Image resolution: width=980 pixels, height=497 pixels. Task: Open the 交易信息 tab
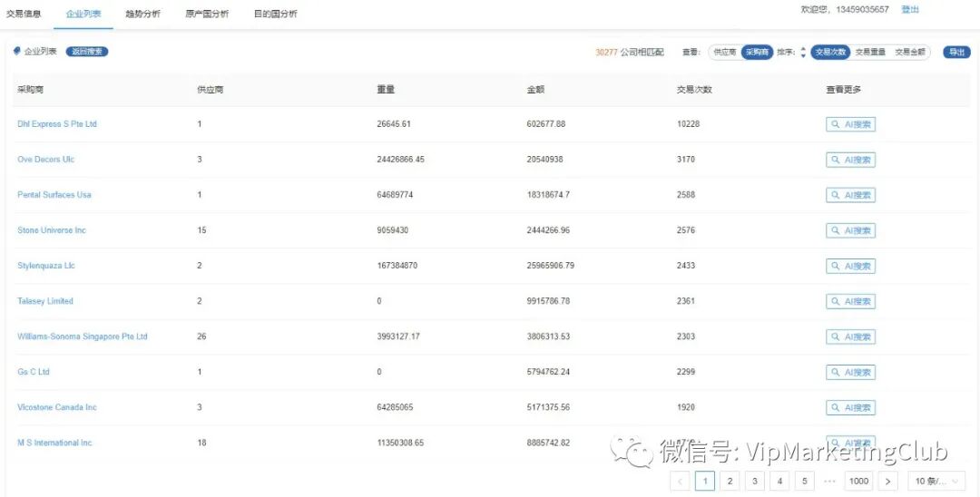(x=24, y=14)
